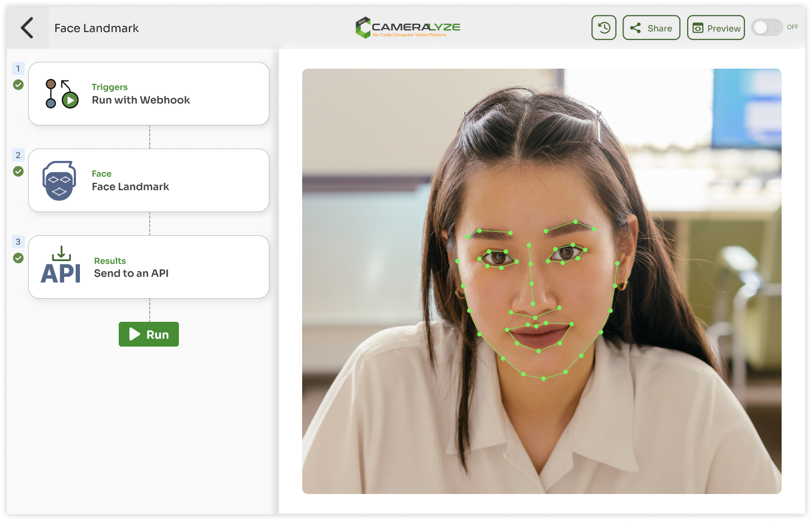The image size is (812, 521).
Task: Expand the Triggers step card
Action: coord(149,93)
